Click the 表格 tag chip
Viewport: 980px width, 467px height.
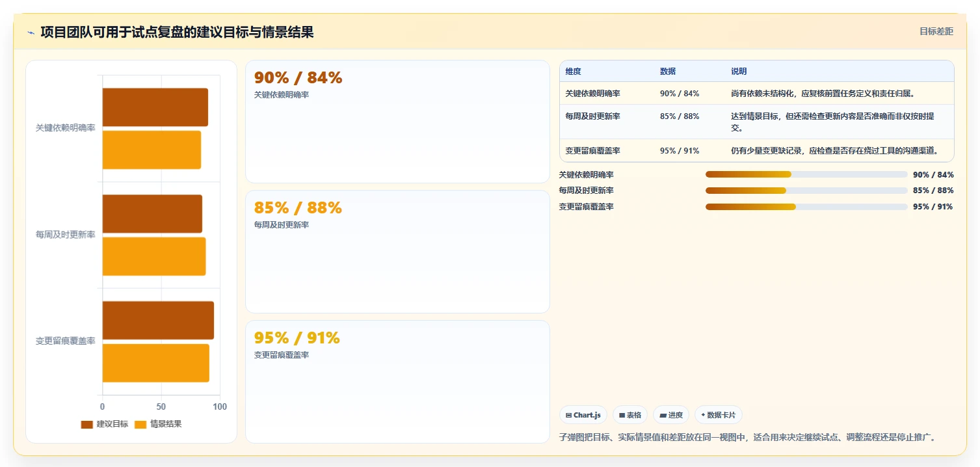point(630,415)
